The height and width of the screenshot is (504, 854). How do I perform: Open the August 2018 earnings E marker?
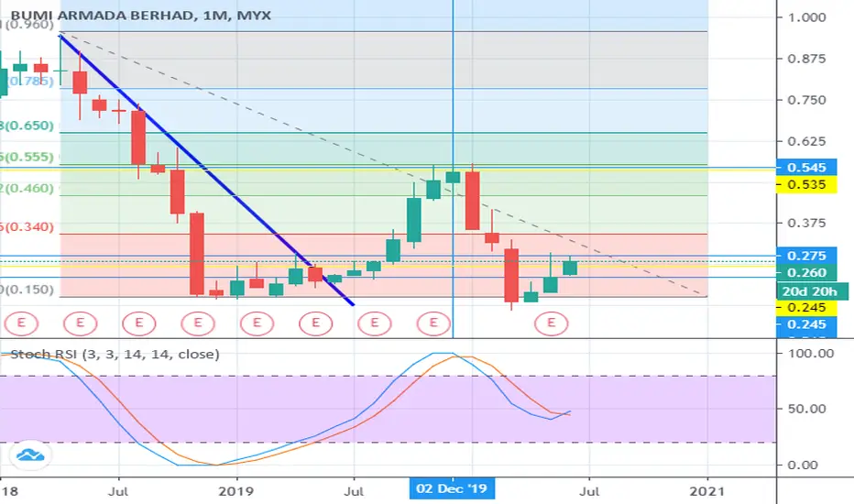(x=139, y=323)
